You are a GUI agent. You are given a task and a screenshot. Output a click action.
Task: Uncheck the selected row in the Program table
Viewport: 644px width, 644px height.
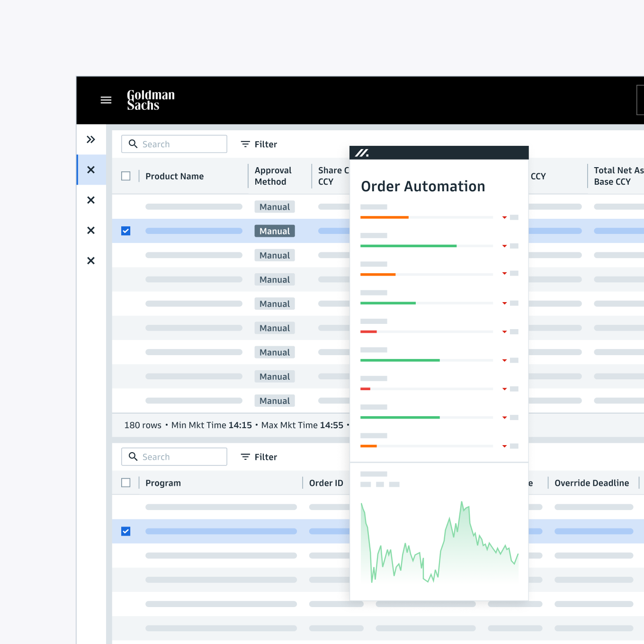coord(125,531)
